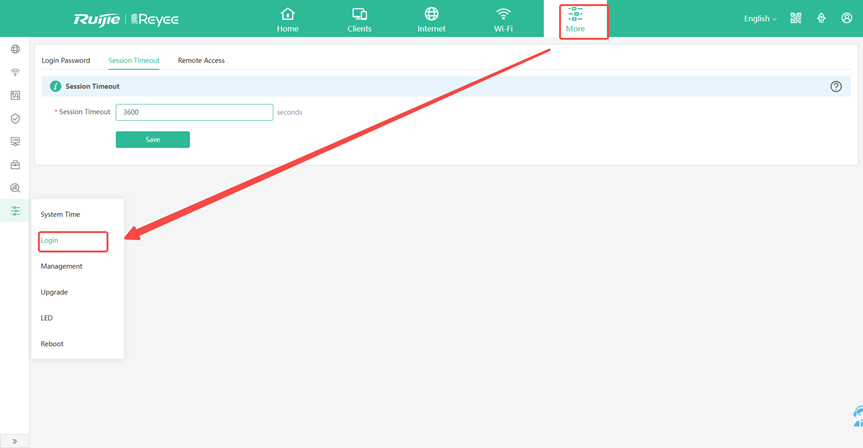Select System Time from the flyout menu
Image resolution: width=863 pixels, height=448 pixels.
click(x=60, y=215)
